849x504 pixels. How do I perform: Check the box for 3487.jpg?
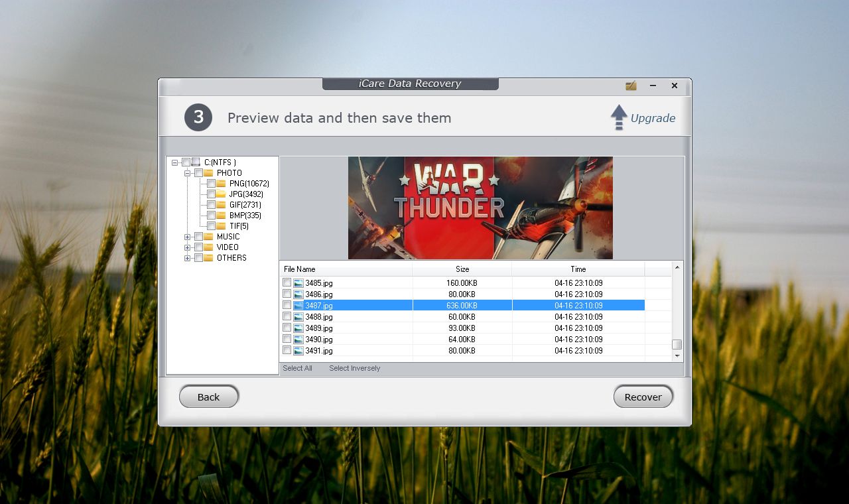[x=287, y=305]
